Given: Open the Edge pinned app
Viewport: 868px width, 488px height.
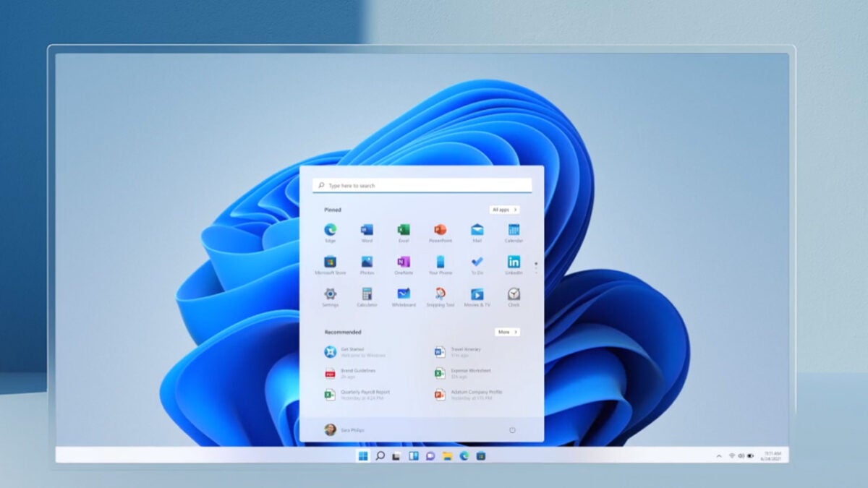Looking at the screenshot, I should click(330, 233).
